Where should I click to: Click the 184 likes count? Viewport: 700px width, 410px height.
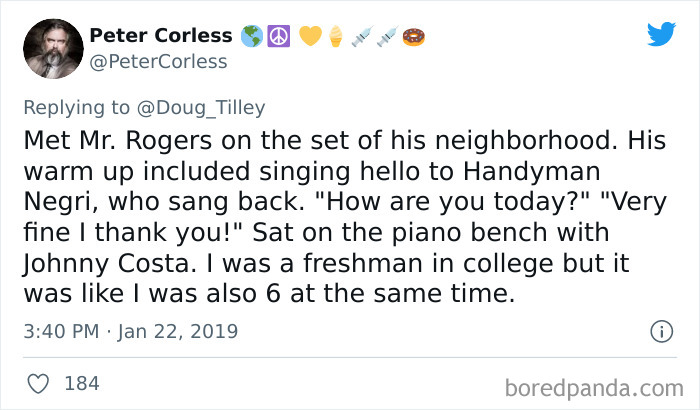click(80, 382)
